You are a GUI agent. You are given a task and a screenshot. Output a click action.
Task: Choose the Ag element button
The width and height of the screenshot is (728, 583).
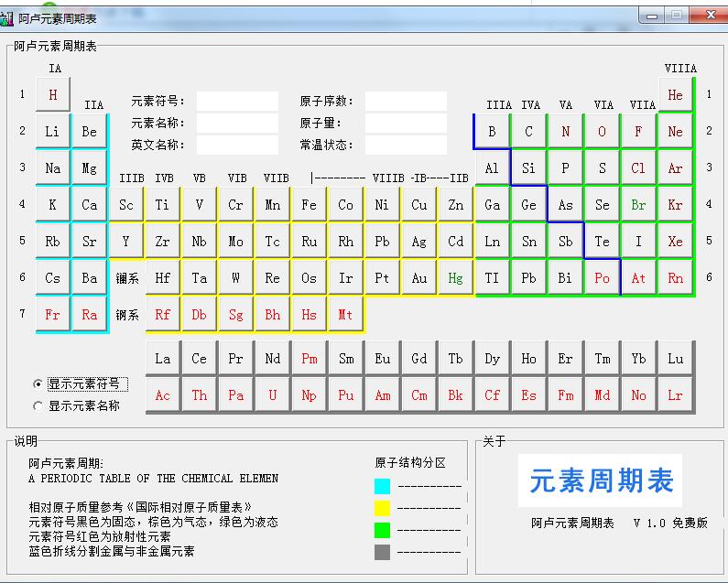[x=419, y=242]
